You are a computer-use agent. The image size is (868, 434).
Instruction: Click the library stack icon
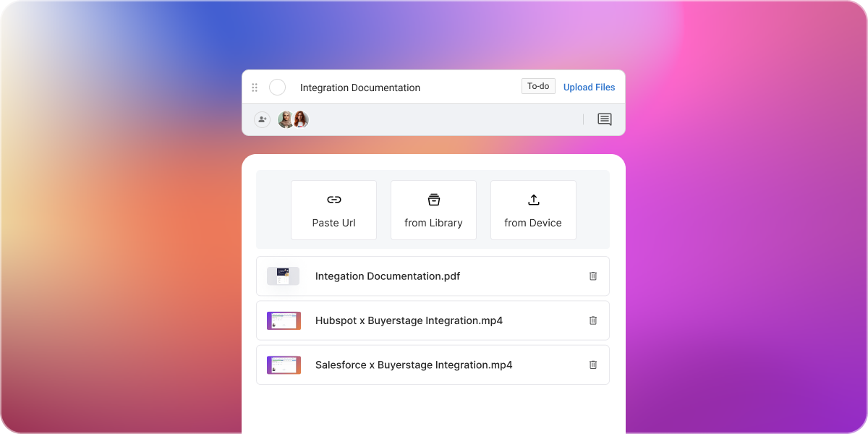tap(433, 200)
